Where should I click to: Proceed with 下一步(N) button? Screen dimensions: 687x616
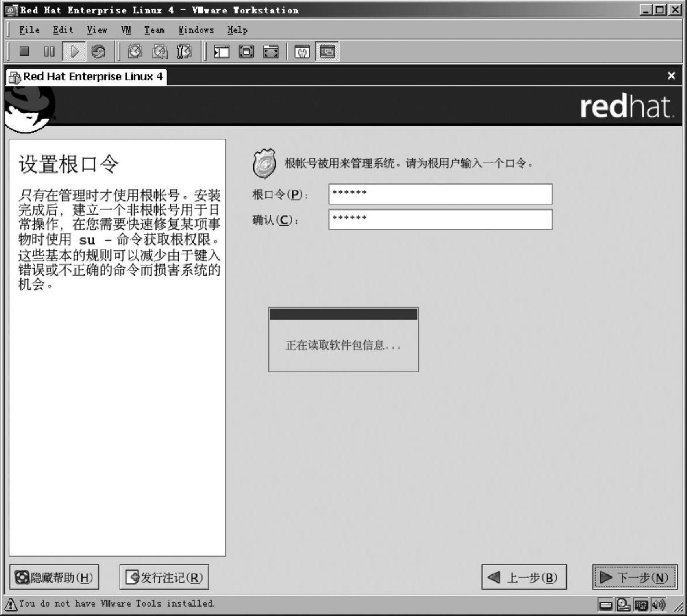pyautogui.click(x=635, y=578)
